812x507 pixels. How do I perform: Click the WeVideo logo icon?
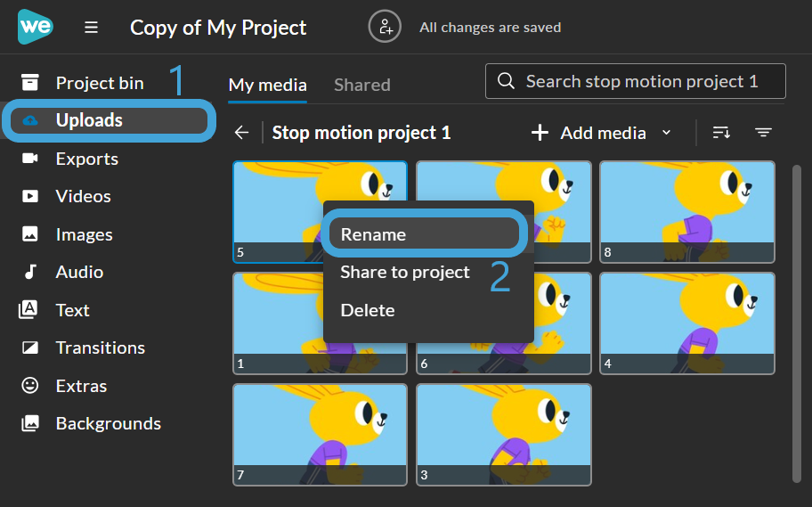click(36, 27)
